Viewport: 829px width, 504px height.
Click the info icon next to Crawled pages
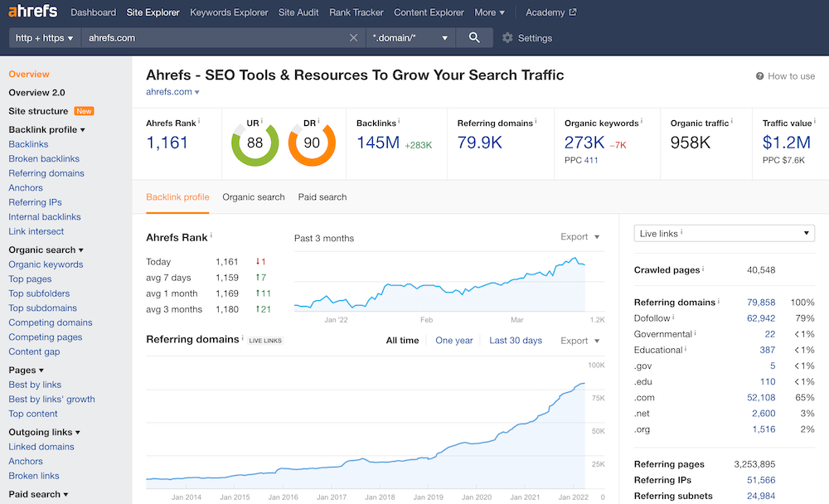(x=703, y=269)
